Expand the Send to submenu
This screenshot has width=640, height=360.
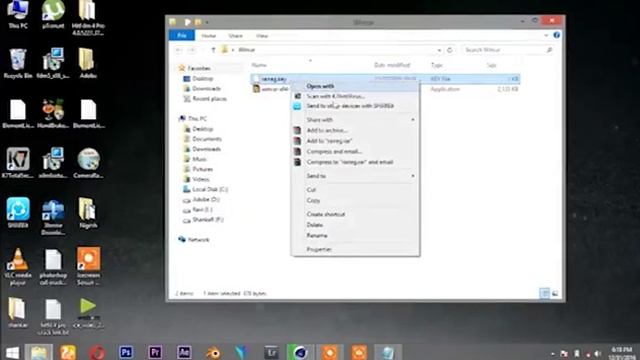pyautogui.click(x=355, y=176)
